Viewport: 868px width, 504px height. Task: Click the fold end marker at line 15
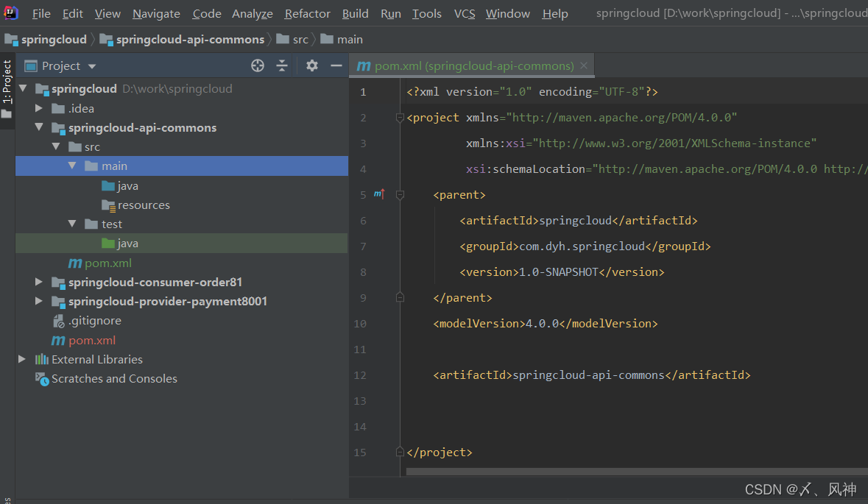coord(400,452)
